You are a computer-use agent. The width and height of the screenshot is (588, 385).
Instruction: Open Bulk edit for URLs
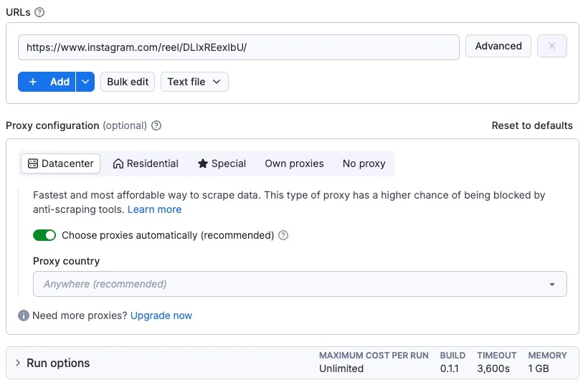(128, 82)
